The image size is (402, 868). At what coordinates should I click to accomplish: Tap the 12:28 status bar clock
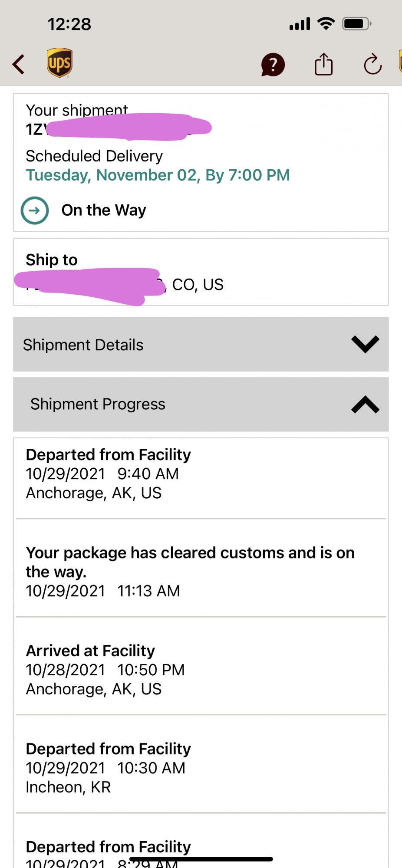pyautogui.click(x=69, y=24)
